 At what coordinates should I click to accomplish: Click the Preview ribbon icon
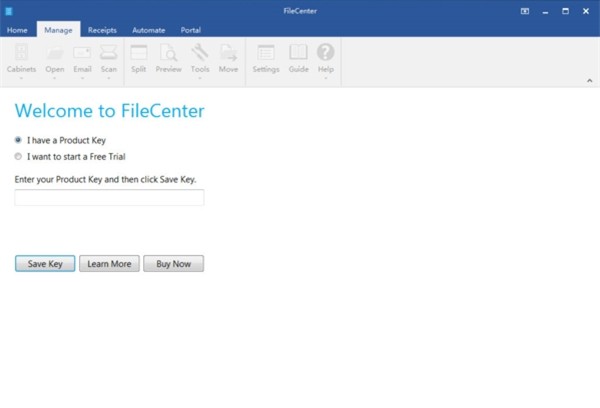[168, 52]
